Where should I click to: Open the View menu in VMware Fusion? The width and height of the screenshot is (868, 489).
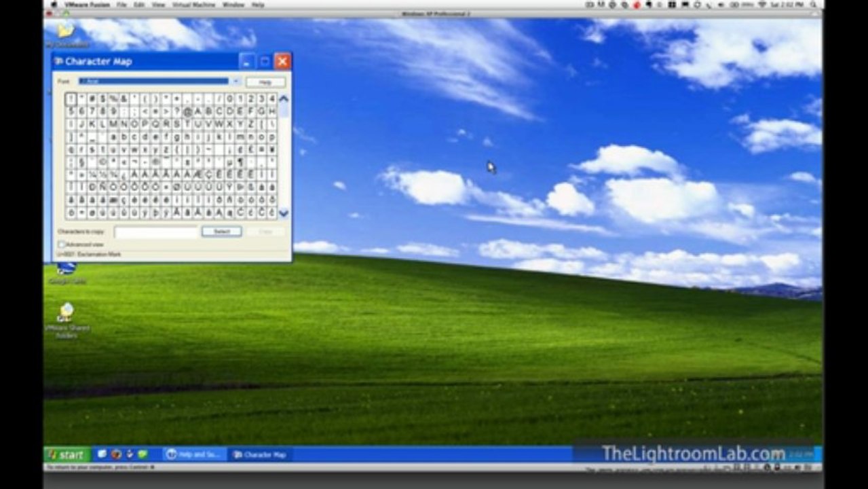click(x=158, y=4)
